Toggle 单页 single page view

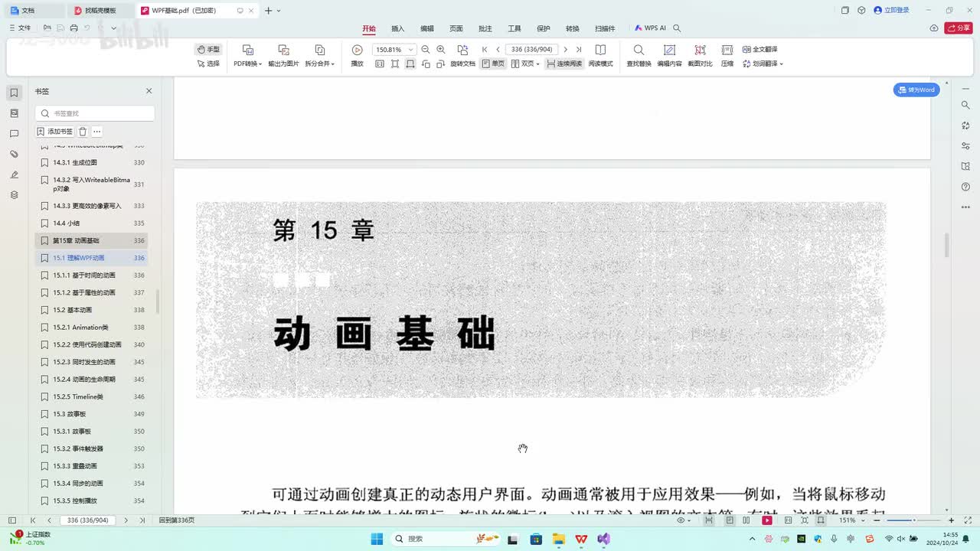pyautogui.click(x=493, y=64)
